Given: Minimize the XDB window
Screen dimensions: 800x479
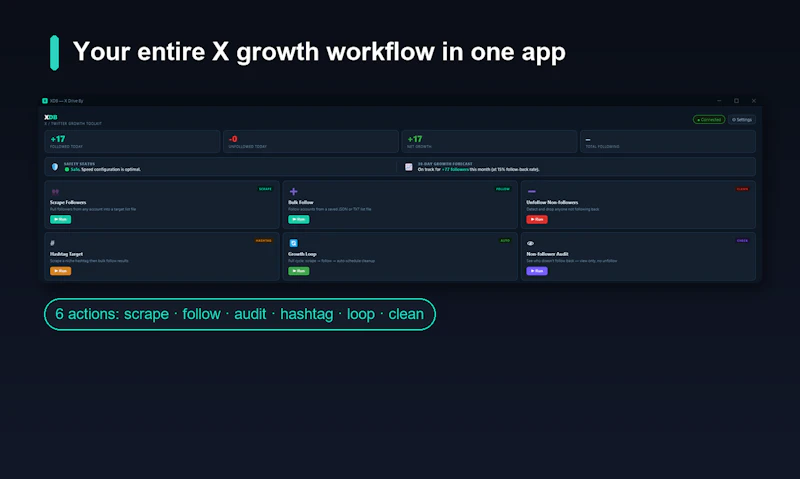Looking at the screenshot, I should 719,101.
